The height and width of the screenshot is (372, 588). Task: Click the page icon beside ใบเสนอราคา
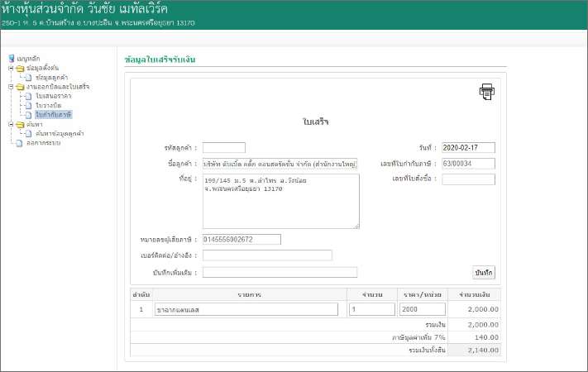coord(29,96)
